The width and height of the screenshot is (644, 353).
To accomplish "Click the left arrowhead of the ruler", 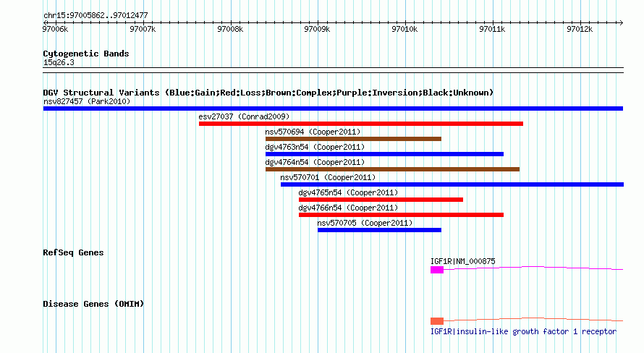I will [x=45, y=22].
